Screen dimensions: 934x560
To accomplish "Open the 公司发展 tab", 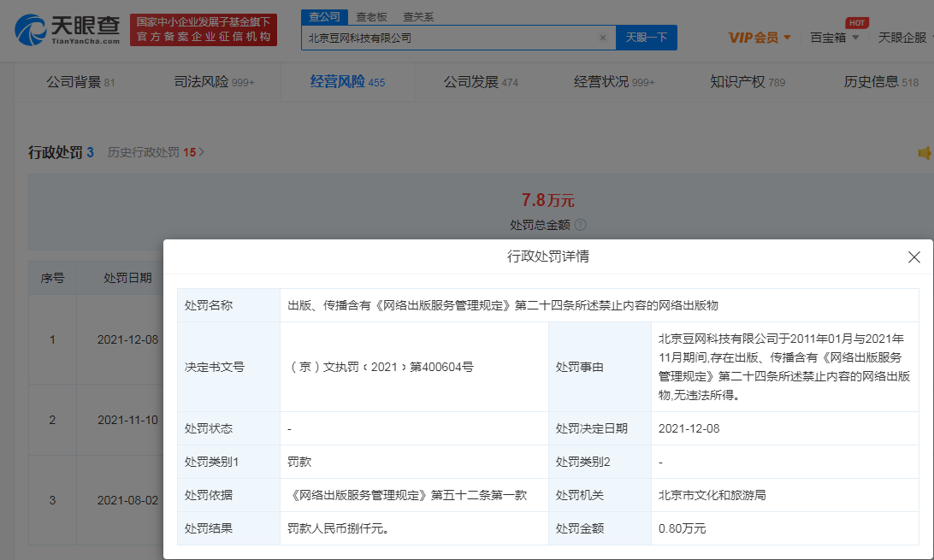I will [x=481, y=81].
